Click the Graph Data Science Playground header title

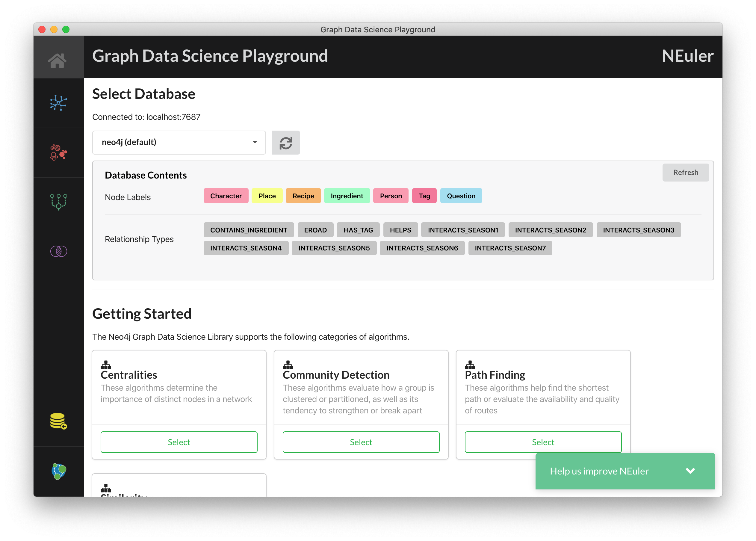tap(210, 56)
